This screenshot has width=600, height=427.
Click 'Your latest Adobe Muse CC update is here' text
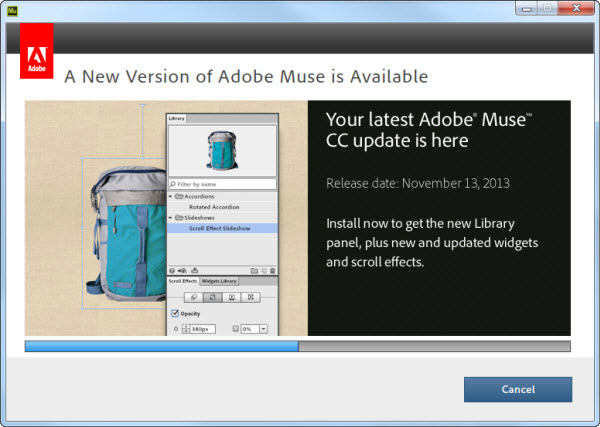point(429,130)
